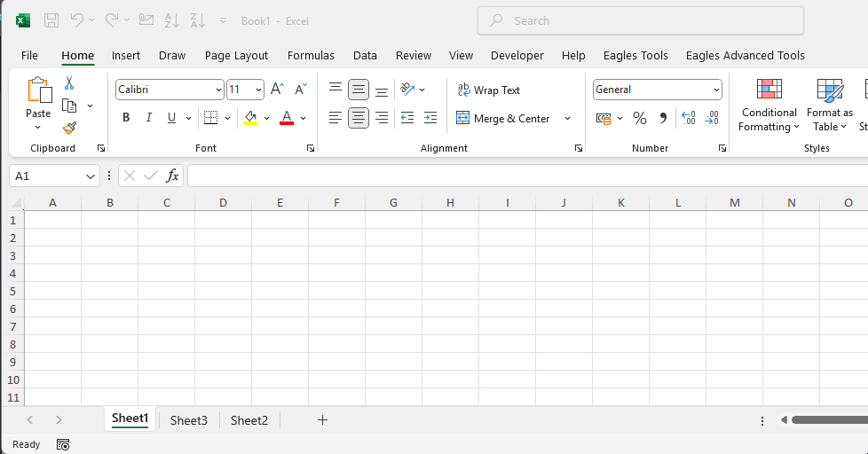Click the Undo arrow icon
The height and width of the screenshot is (454, 868).
pos(76,20)
